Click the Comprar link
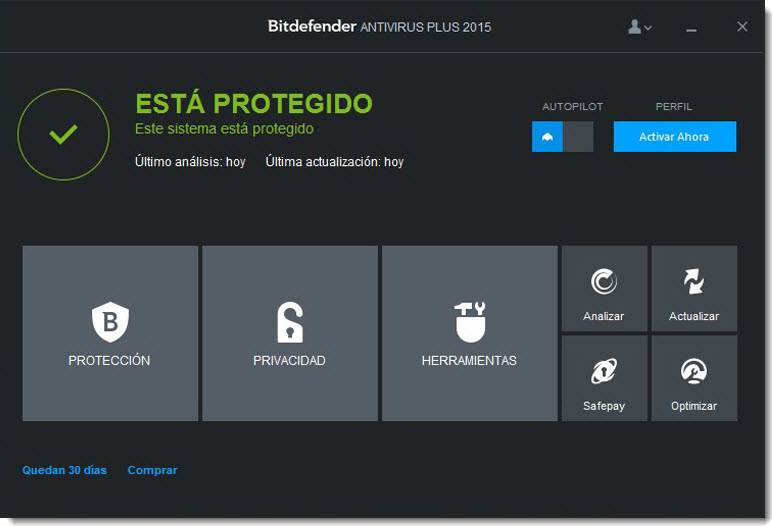772x526 pixels. pos(153,470)
